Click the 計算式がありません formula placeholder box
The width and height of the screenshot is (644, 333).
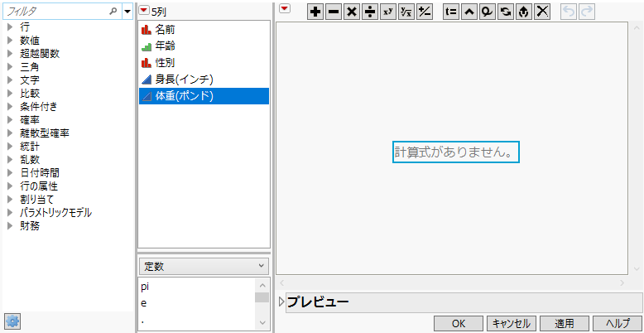(456, 152)
